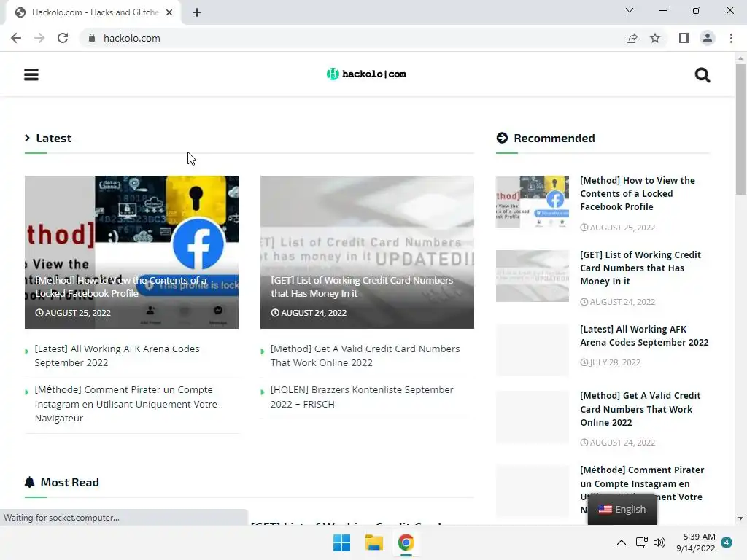Open site search magnifier icon
This screenshot has height=560, width=747.
tap(703, 75)
